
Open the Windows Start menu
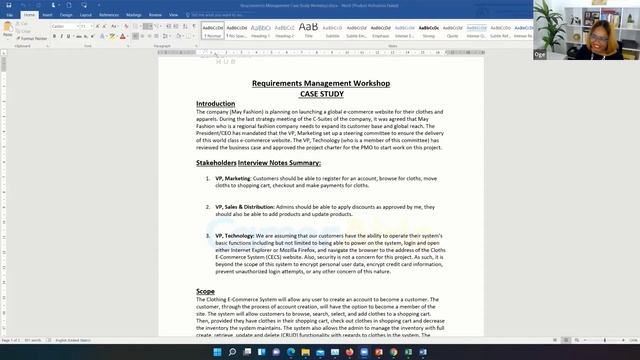(217, 352)
